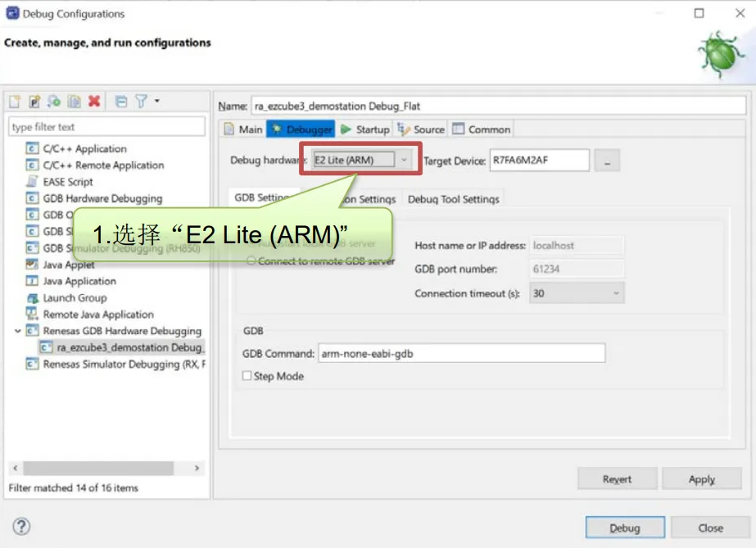Select GDB Hardware Debugging item
Screen dimensions: 756x548
[x=102, y=198]
